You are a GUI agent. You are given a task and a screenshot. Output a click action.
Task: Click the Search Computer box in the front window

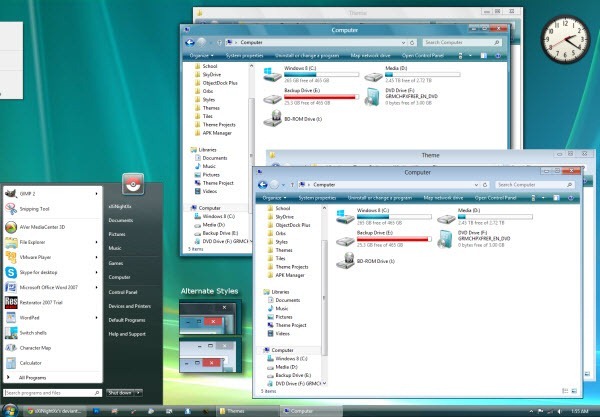point(535,185)
